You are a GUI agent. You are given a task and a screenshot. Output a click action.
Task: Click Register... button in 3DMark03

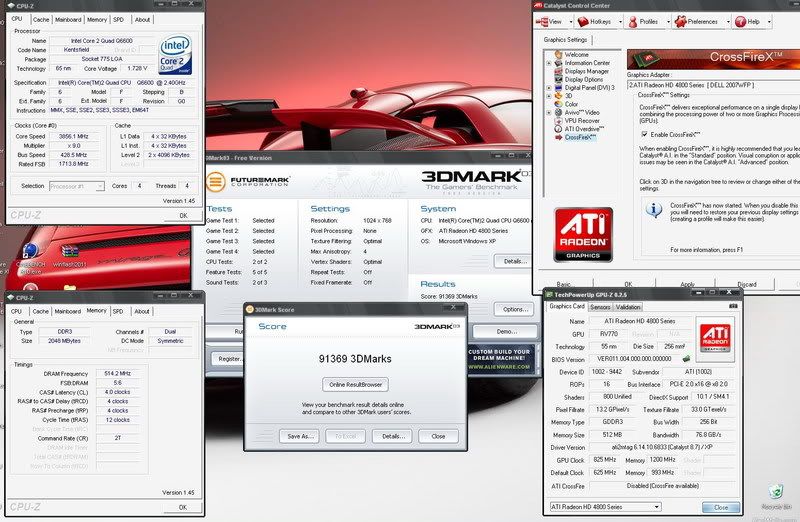click(x=229, y=359)
